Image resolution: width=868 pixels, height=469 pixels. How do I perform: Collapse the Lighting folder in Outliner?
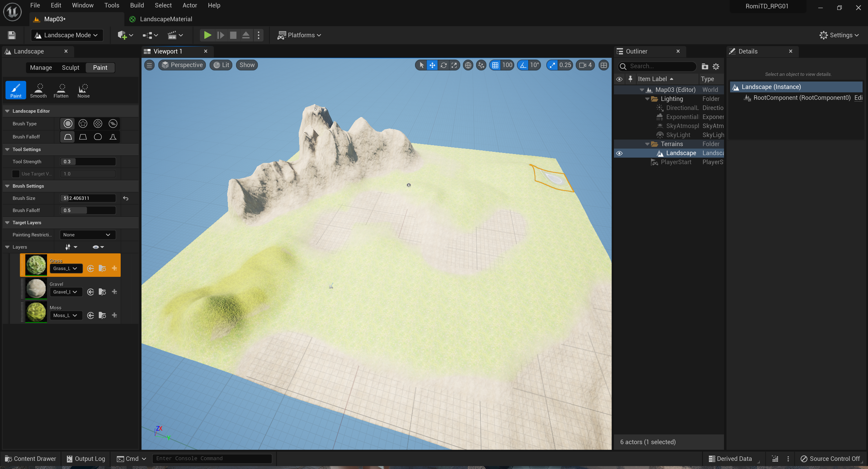pyautogui.click(x=647, y=99)
